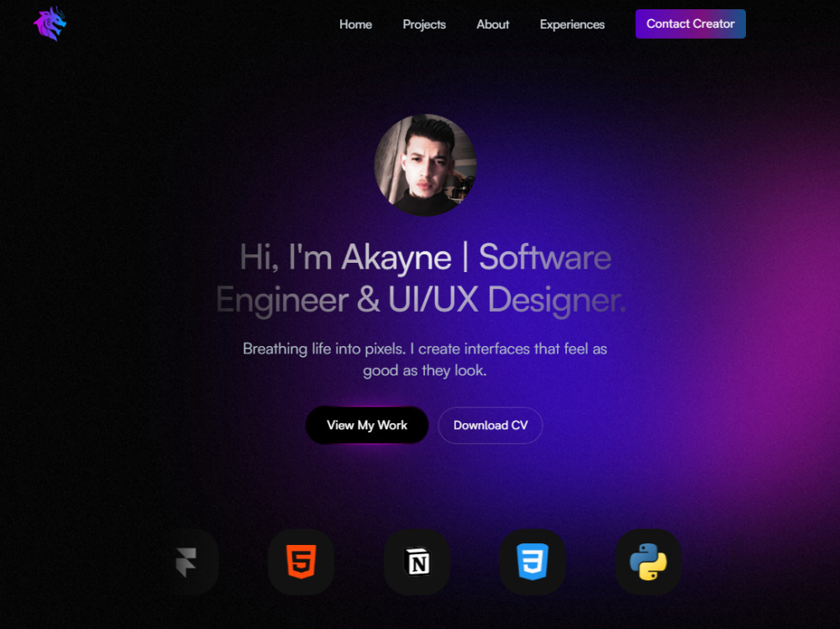Go to the Home nav link
Image resolution: width=840 pixels, height=629 pixels.
tap(355, 24)
